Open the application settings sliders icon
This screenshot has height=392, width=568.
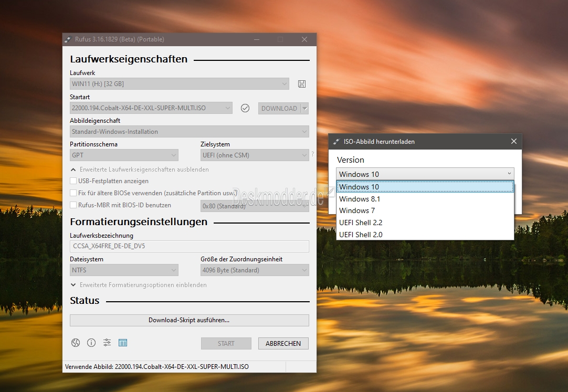pos(107,343)
